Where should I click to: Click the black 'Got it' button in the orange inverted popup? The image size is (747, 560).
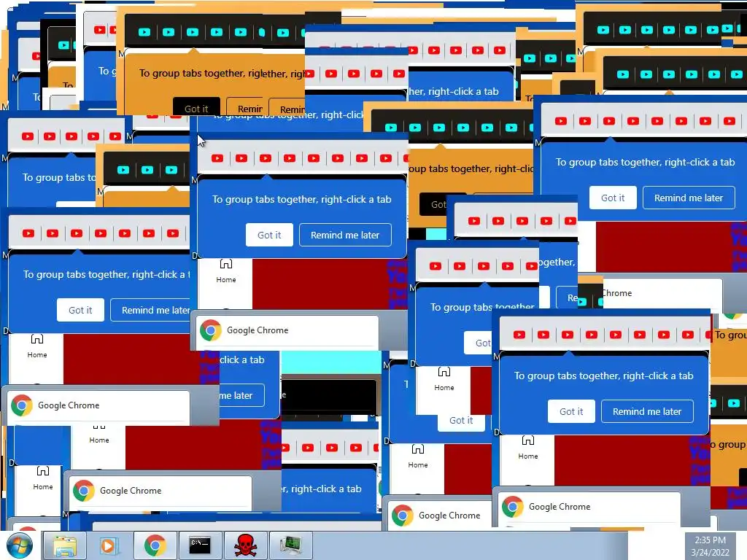196,108
